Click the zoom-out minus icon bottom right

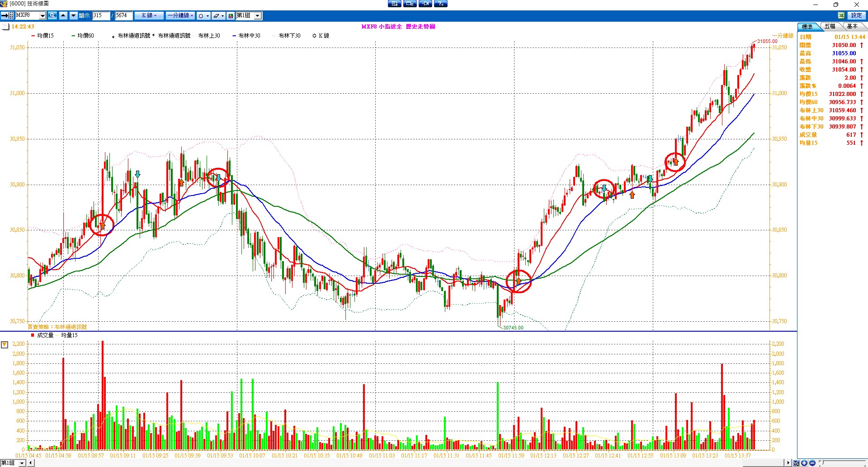pyautogui.click(x=812, y=463)
